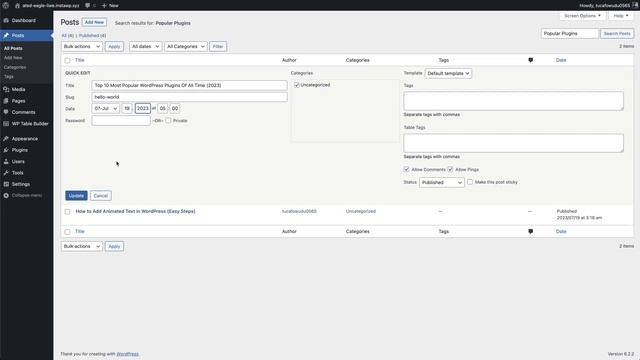The width and height of the screenshot is (640, 360).
Task: Select the Animated Text post checkbox
Action: (x=67, y=212)
